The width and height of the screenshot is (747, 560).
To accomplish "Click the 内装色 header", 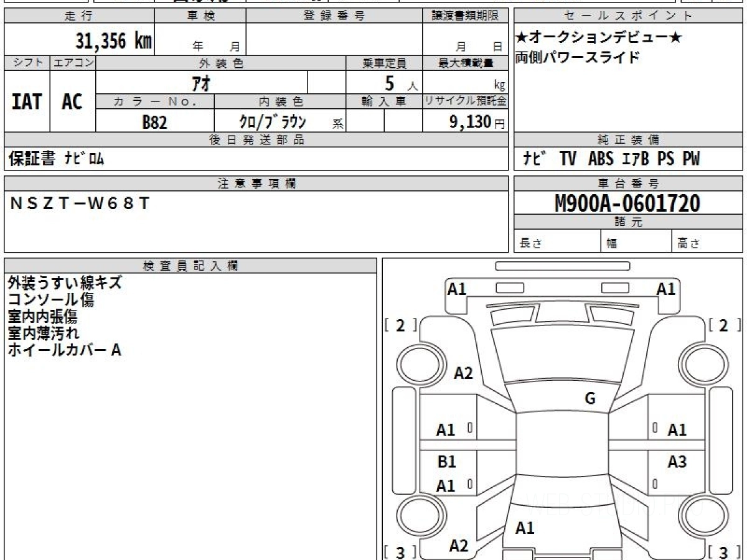I will [280, 101].
